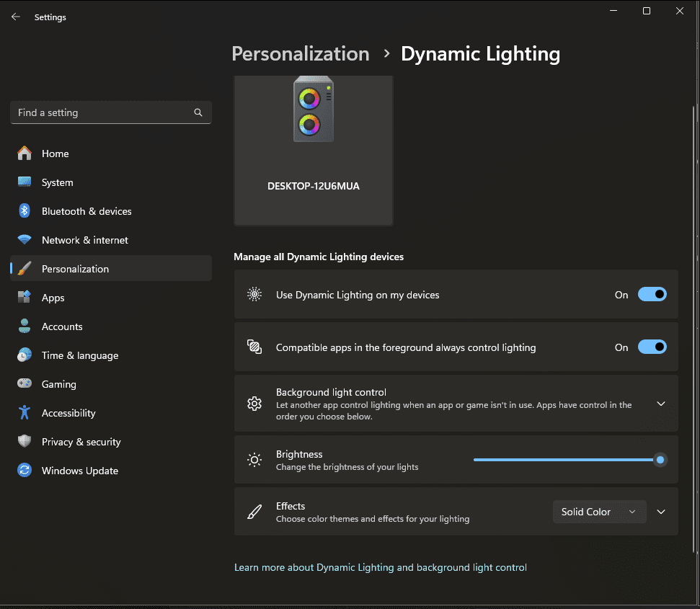This screenshot has width=700, height=609.
Task: Click the Privacy & security shield icon
Action: pos(25,442)
